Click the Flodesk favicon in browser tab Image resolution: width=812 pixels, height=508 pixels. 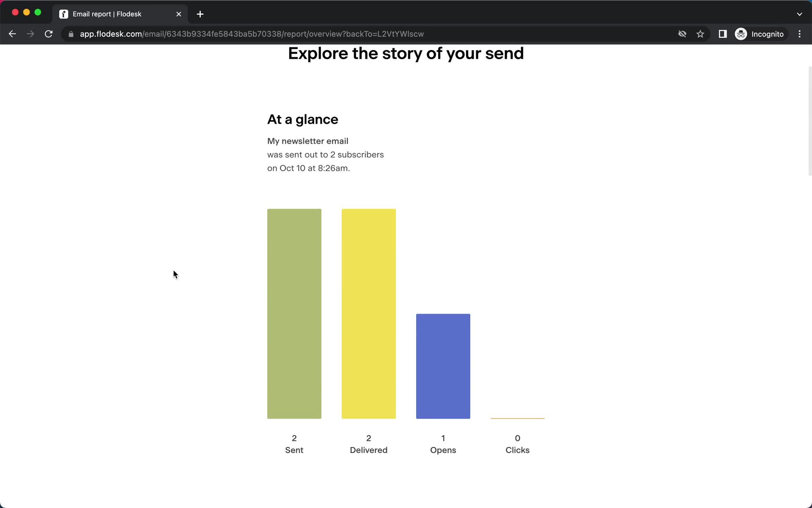(x=64, y=14)
